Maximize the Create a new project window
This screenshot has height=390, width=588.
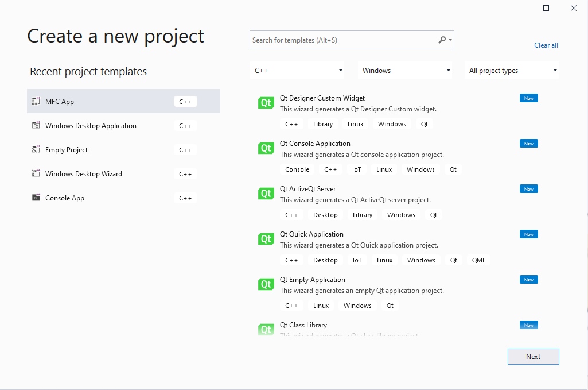(x=546, y=8)
